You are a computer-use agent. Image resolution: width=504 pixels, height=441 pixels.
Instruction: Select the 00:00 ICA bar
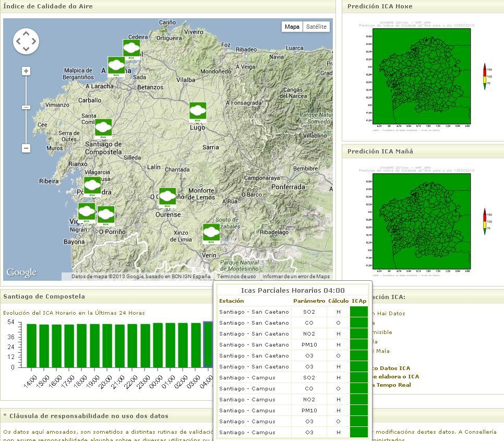point(158,345)
